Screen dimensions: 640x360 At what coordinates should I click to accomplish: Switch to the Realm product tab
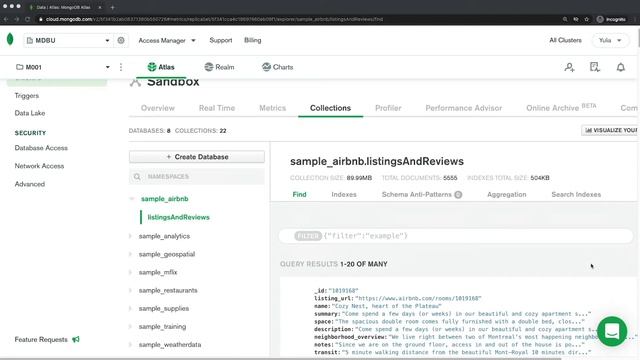click(x=219, y=67)
